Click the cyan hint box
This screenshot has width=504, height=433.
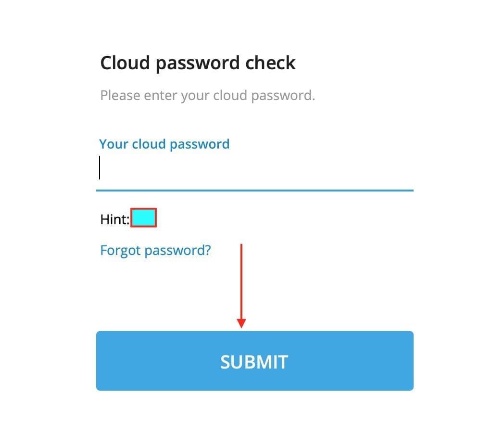pos(144,218)
